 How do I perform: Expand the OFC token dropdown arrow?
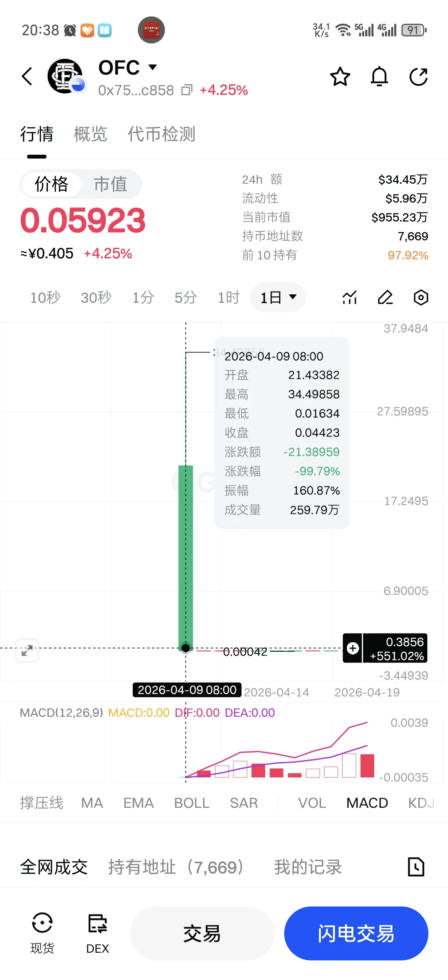pos(153,67)
